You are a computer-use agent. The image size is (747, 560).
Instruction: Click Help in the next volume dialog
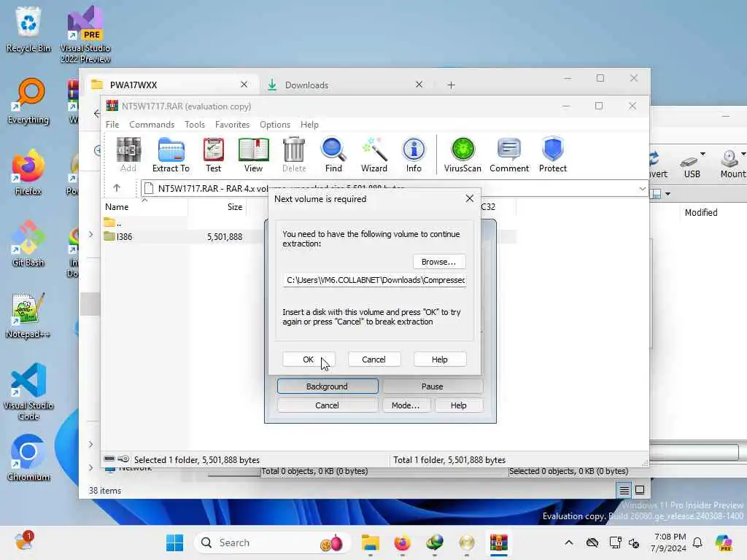coord(440,359)
